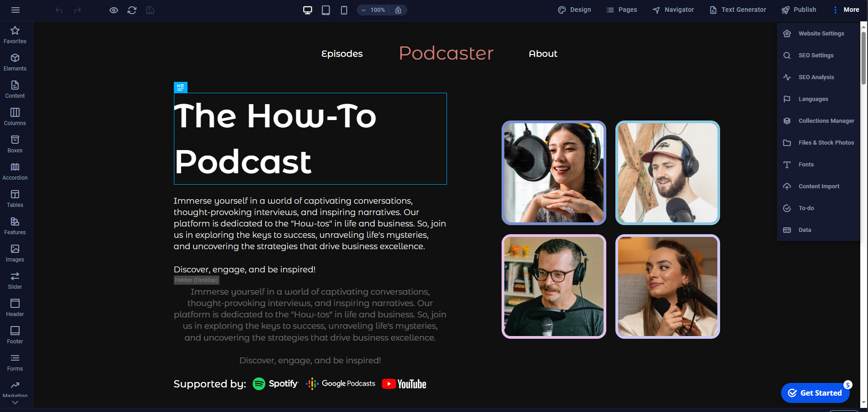Switch to mobile phone view

[x=344, y=10]
